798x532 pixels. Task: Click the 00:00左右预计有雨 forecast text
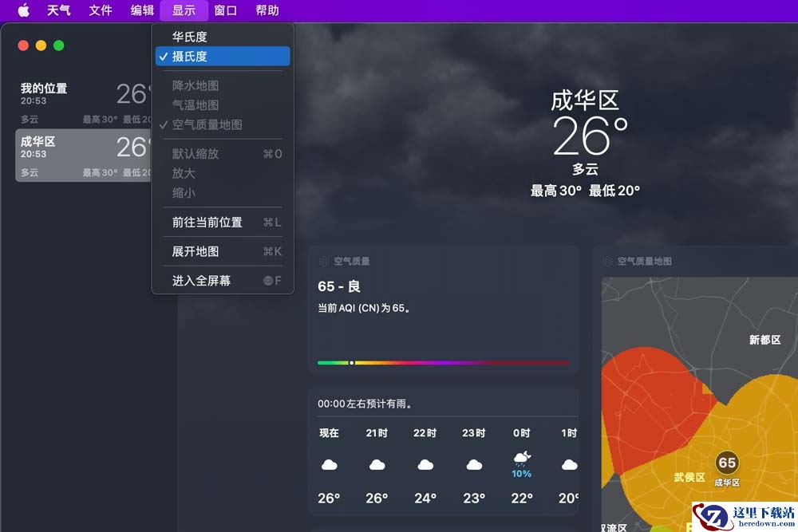365,404
